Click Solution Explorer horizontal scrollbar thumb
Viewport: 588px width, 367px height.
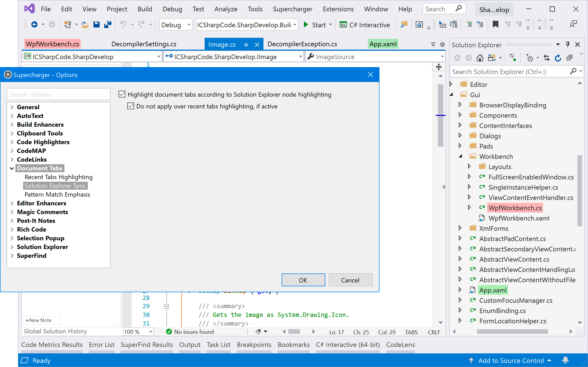click(x=512, y=332)
